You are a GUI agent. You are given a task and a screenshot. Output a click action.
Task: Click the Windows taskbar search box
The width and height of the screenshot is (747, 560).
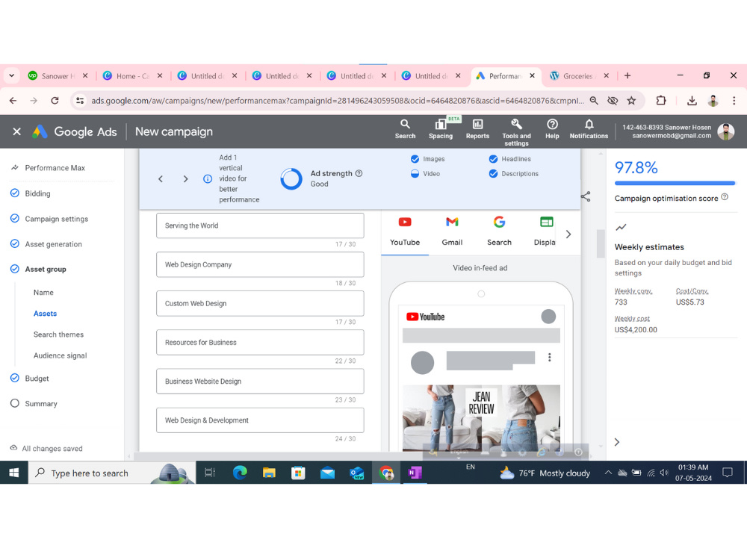(x=112, y=473)
